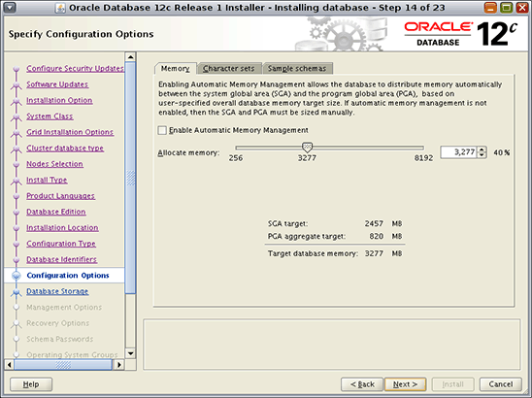Click the Allocate memory slider thumb
Screen dimensions: 532x398
point(307,147)
